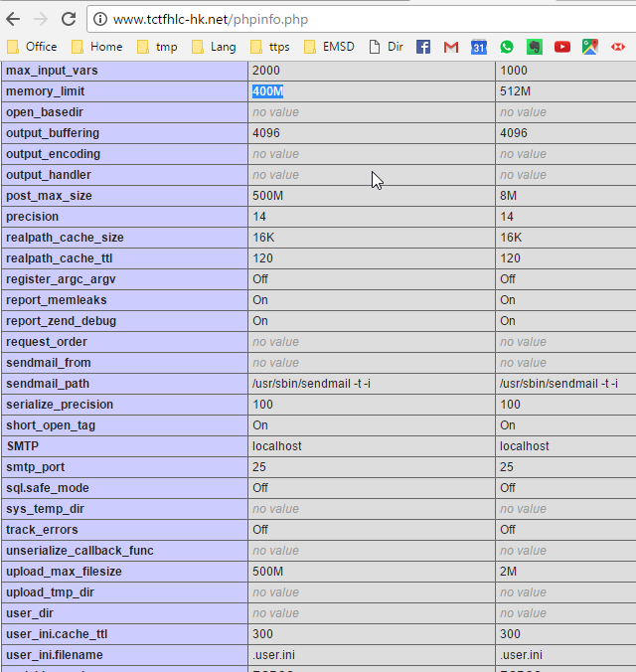Open the YouTube bookmark
Screen dimensions: 636x672
(x=562, y=47)
